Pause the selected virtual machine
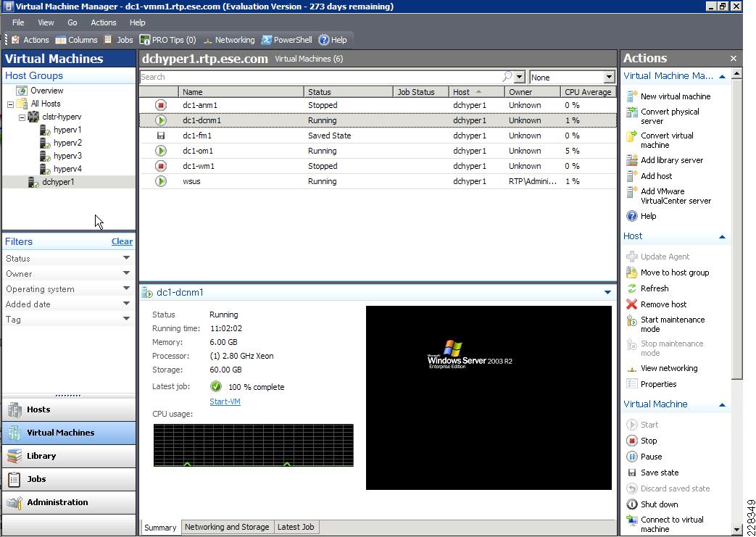The image size is (756, 537). 644,457
